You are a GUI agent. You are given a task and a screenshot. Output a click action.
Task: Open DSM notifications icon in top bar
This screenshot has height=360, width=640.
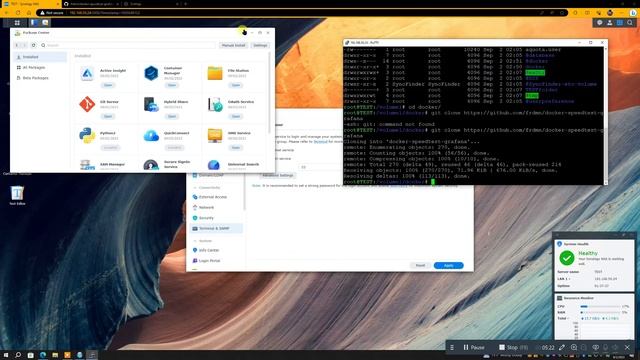[x=600, y=23]
